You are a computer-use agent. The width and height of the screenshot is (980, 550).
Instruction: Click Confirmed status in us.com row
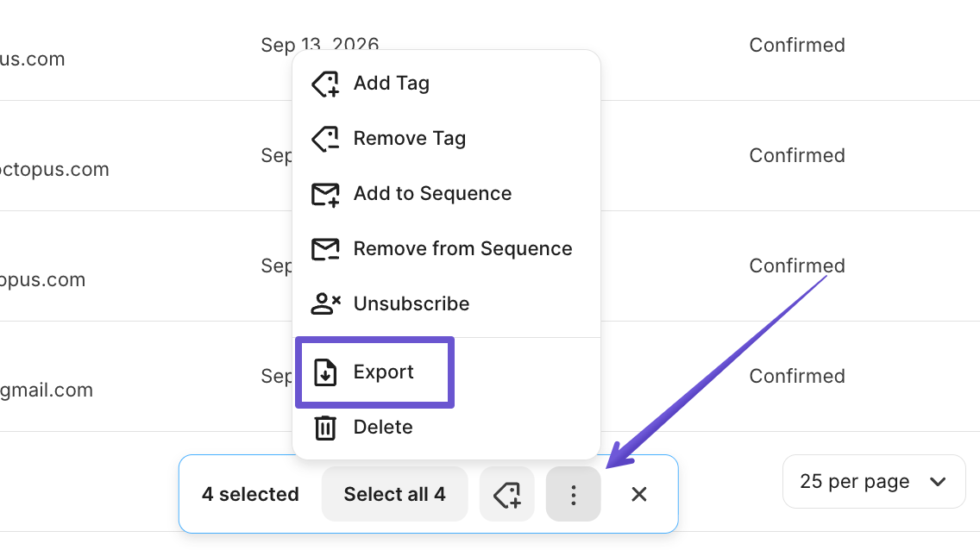[797, 45]
